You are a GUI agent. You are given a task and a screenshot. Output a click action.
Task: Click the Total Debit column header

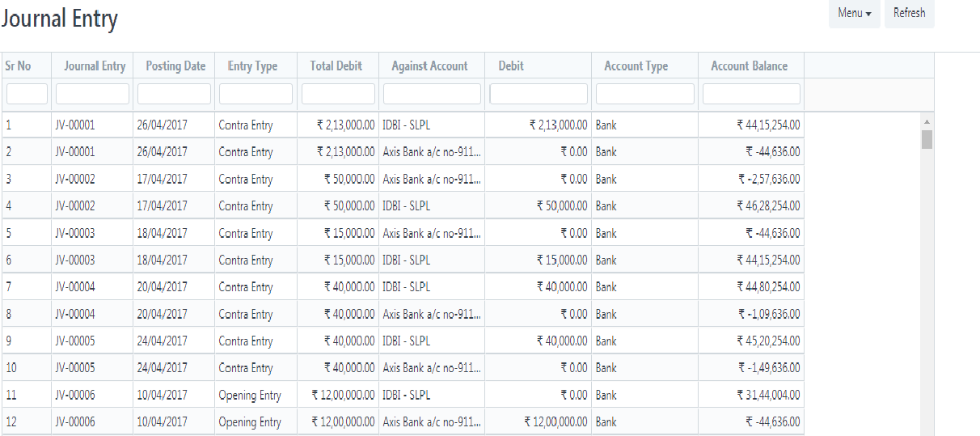[x=336, y=66]
